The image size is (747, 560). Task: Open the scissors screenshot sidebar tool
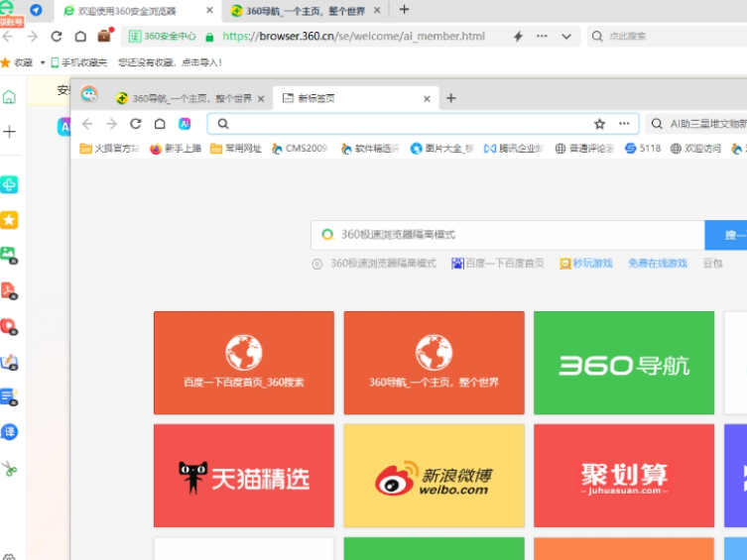pyautogui.click(x=9, y=469)
